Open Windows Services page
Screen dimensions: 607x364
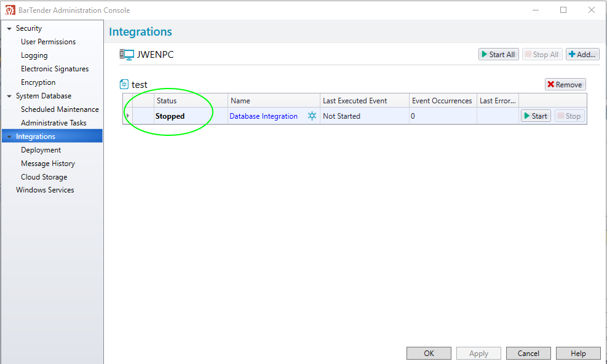(45, 190)
